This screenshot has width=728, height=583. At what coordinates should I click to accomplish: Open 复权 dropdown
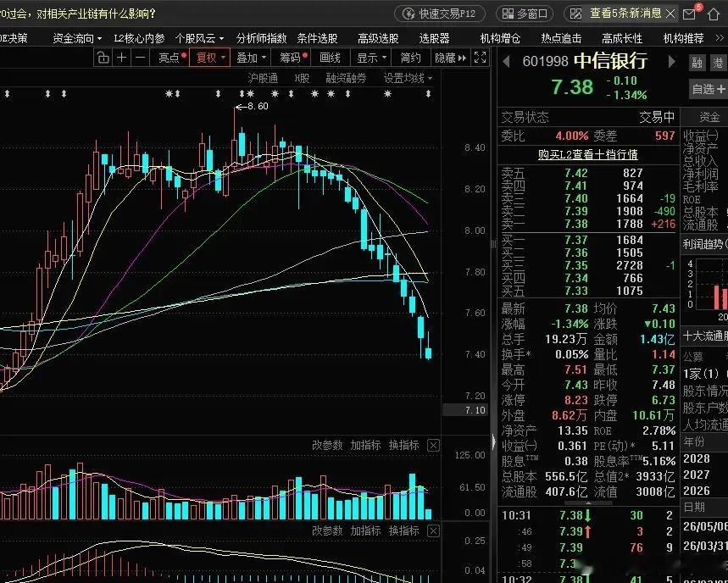[210, 58]
